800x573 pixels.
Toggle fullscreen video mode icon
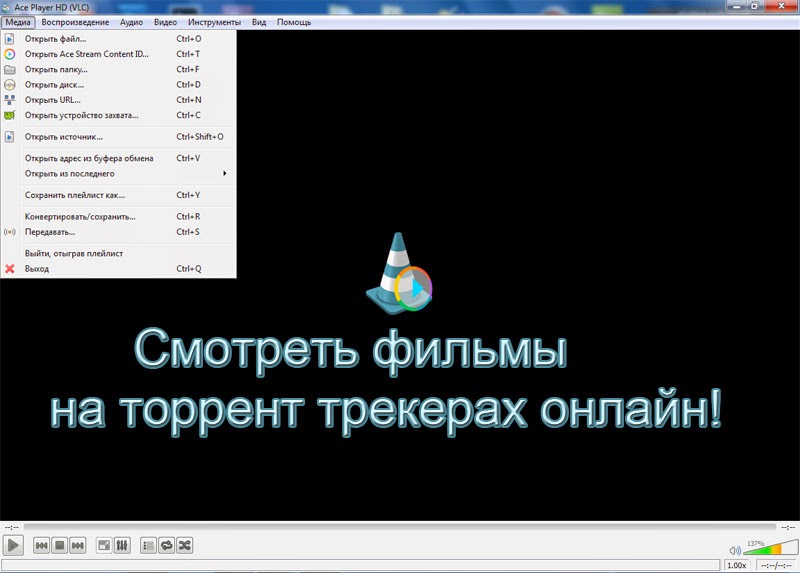point(104,545)
